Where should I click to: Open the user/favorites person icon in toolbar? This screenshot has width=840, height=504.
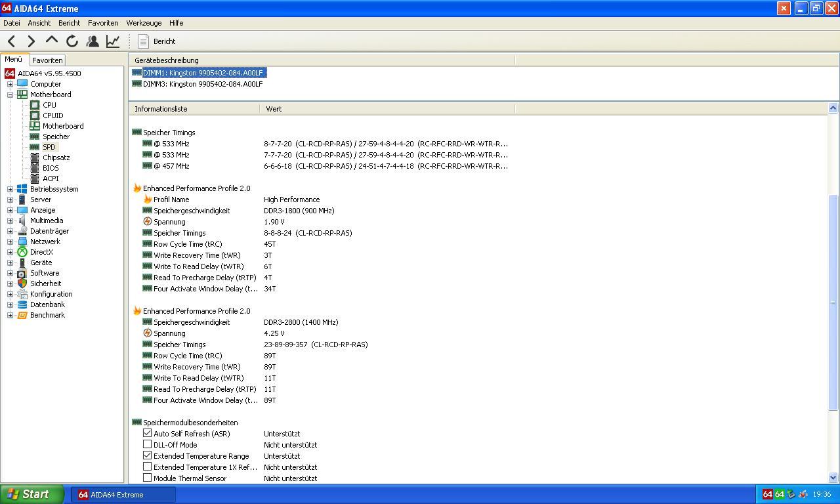pos(93,41)
